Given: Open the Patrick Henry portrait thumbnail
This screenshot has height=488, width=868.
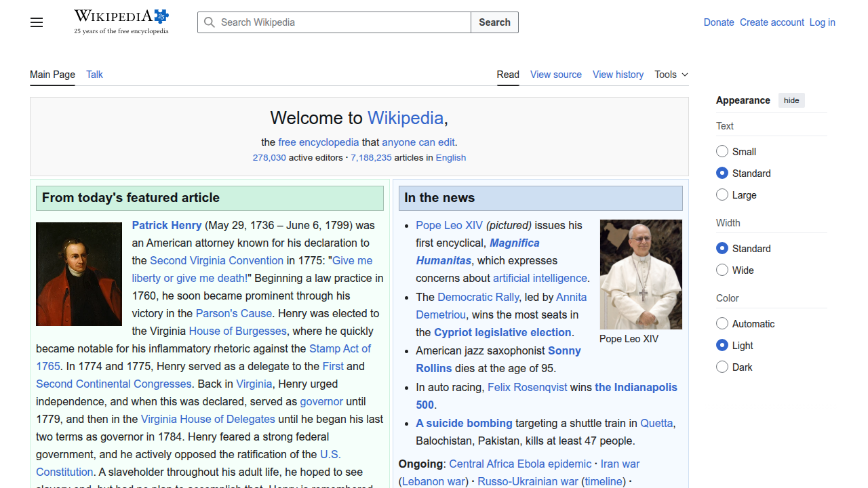Looking at the screenshot, I should [x=79, y=274].
